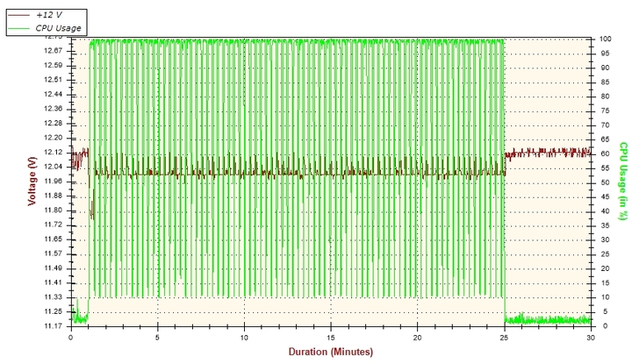Click the 30 tick on Duration axis

click(591, 338)
